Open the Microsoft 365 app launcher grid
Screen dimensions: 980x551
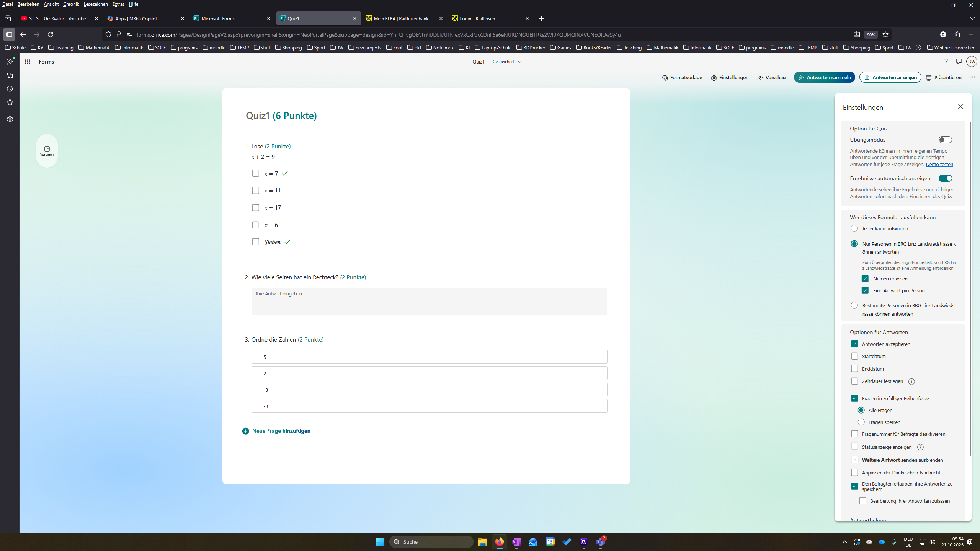(28, 61)
